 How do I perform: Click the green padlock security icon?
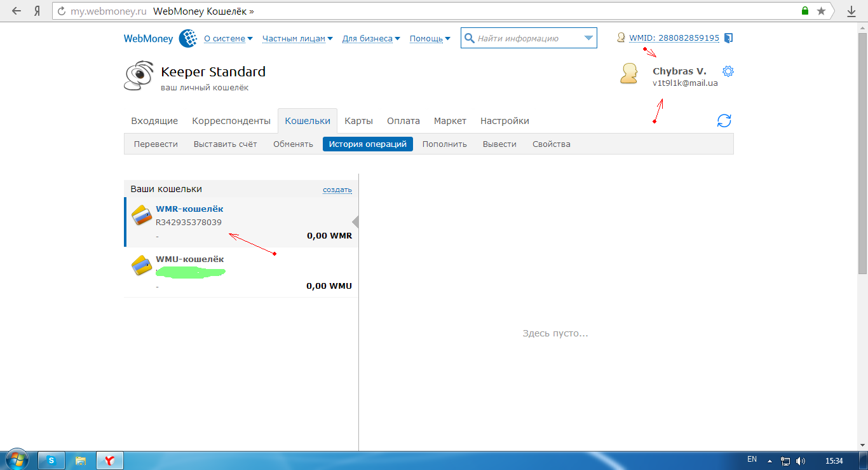click(805, 11)
